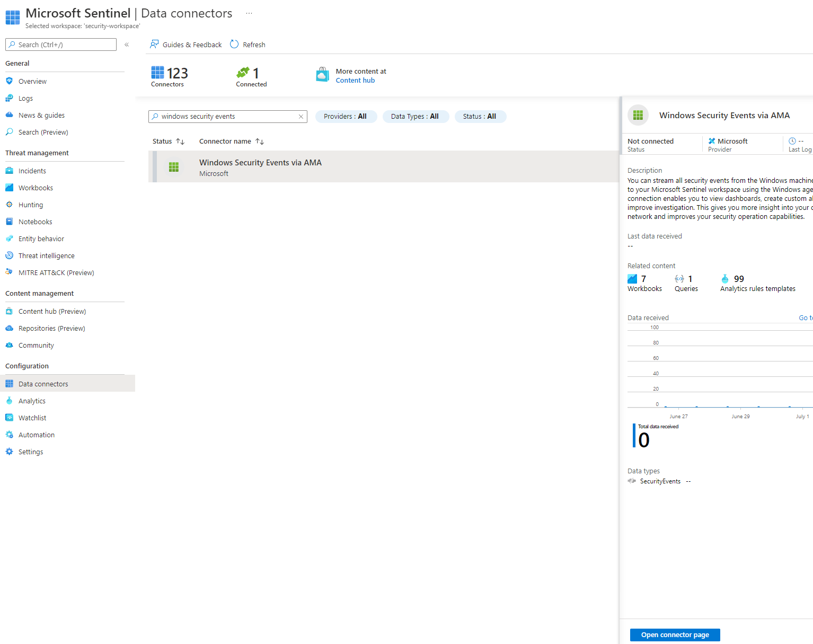813x644 pixels.
Task: Open Automation under Configuration
Action: (36, 435)
